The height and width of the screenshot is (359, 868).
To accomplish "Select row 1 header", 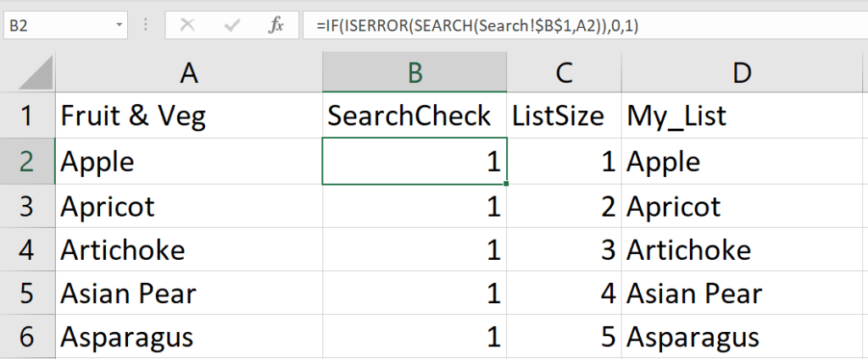I will [27, 116].
